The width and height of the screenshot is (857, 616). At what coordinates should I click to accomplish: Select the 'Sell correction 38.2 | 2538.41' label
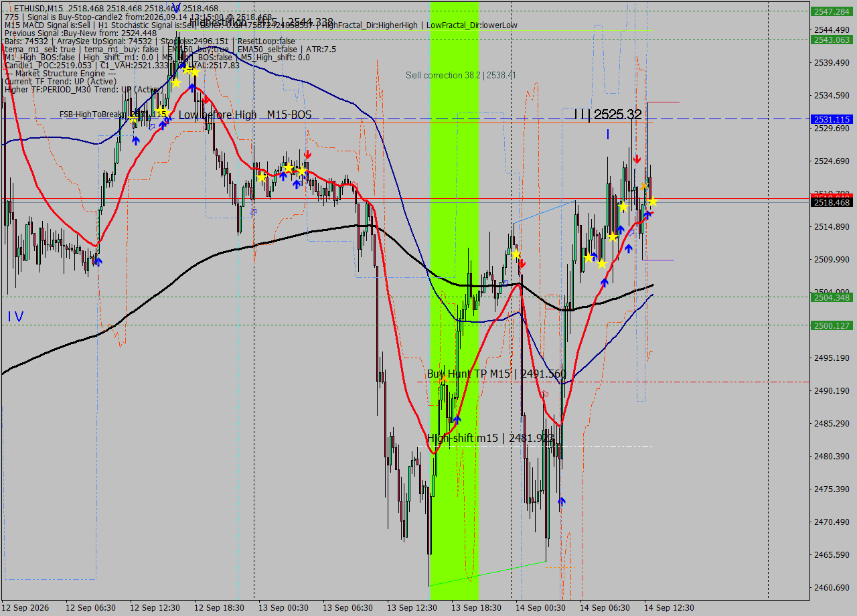pos(461,76)
